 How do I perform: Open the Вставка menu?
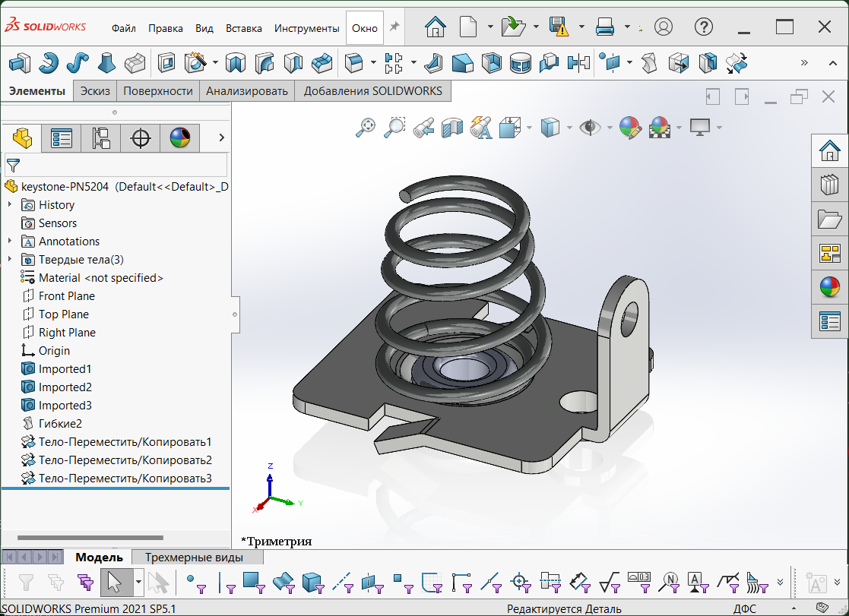243,28
